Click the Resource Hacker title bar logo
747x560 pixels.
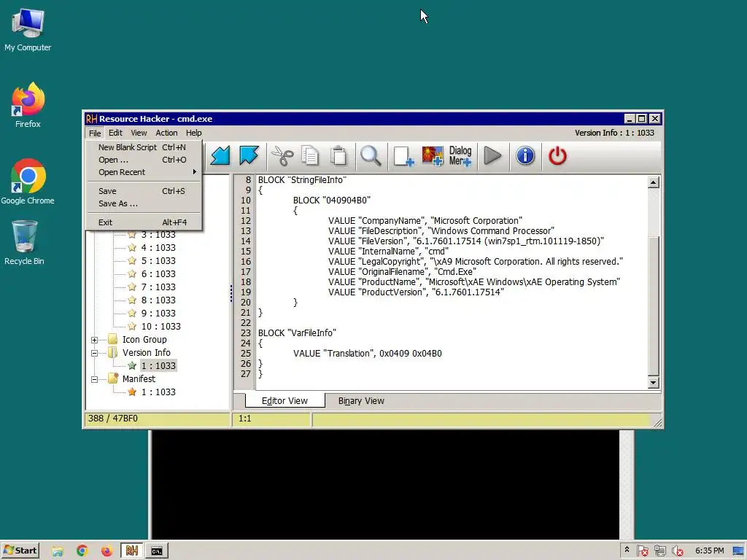click(91, 119)
